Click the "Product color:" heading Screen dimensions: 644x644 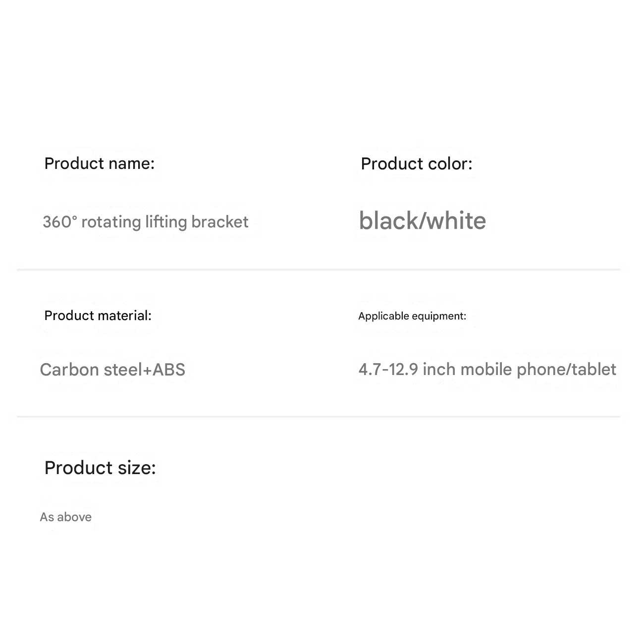(416, 164)
